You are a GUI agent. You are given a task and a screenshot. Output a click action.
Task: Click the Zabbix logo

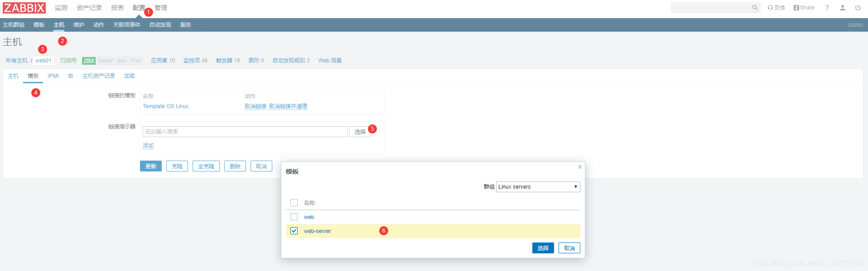point(24,8)
